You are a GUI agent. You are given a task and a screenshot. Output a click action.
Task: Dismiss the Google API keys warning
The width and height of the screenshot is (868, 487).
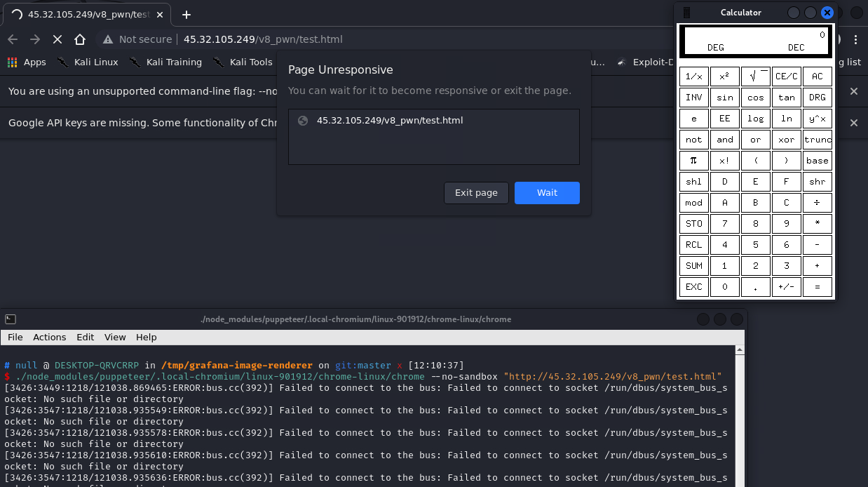click(853, 123)
